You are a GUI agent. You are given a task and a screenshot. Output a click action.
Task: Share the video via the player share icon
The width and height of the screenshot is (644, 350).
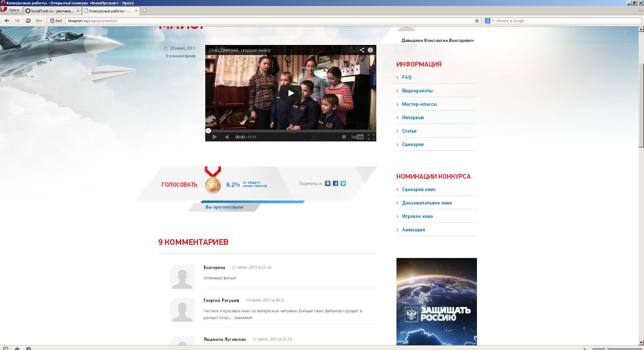point(362,50)
